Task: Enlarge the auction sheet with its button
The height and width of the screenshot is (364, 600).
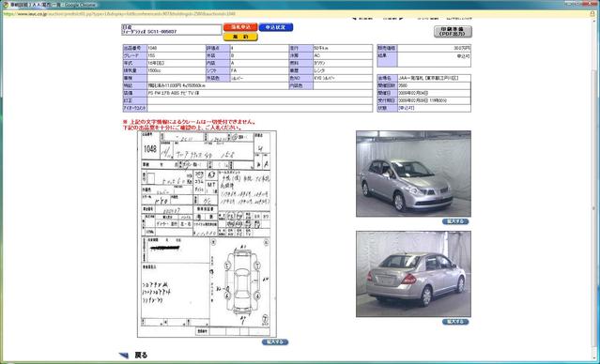Action: [275, 341]
